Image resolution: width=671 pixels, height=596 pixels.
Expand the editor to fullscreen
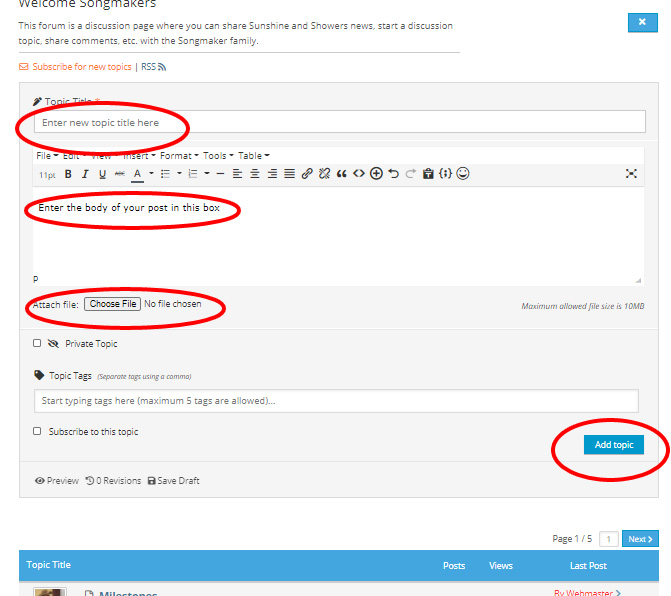pos(631,174)
